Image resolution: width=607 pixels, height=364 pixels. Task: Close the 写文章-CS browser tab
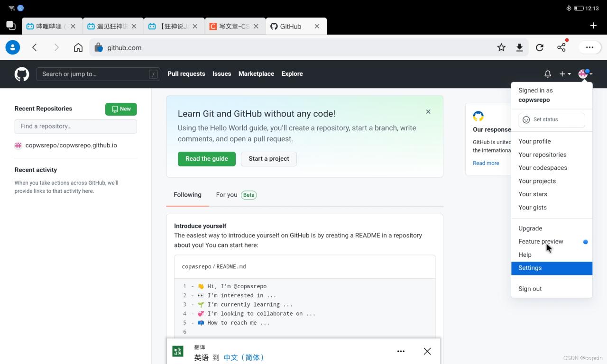coord(256,27)
